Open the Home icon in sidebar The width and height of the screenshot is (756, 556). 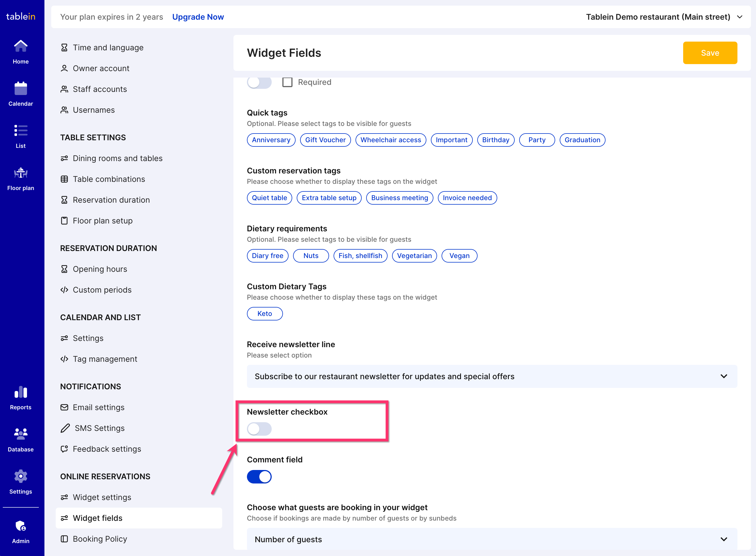[x=21, y=46]
